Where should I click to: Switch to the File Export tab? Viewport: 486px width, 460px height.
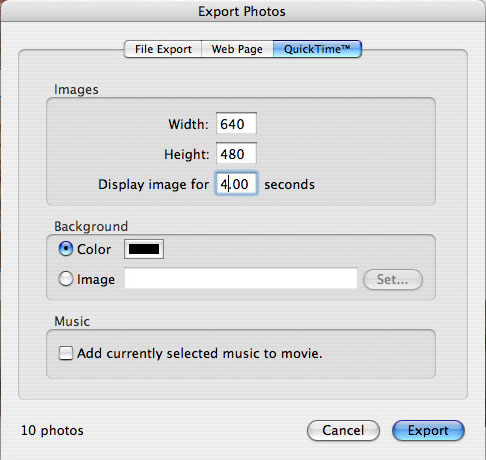point(163,49)
